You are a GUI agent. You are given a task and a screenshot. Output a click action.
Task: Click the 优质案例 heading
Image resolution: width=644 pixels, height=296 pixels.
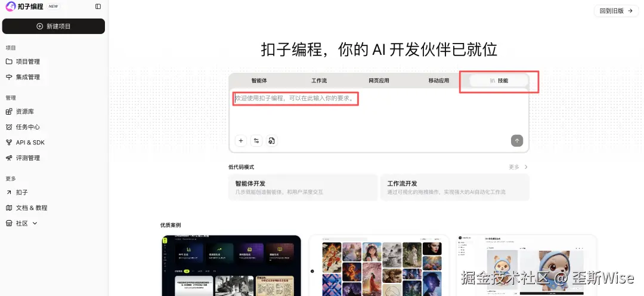click(171, 225)
